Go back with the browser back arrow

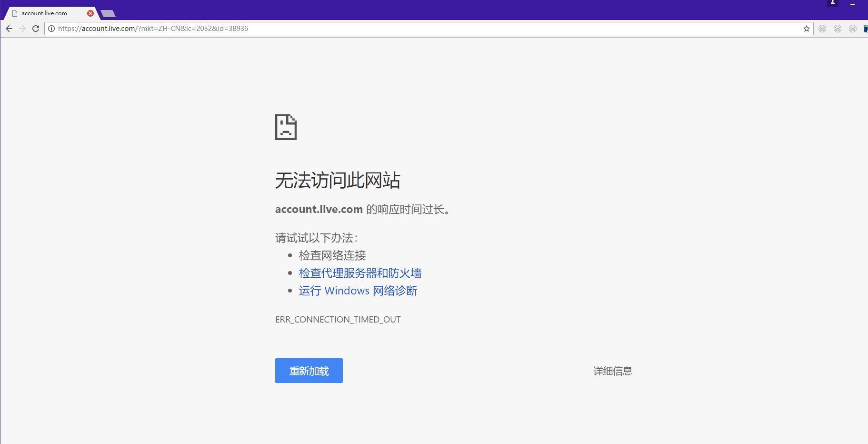coord(9,29)
